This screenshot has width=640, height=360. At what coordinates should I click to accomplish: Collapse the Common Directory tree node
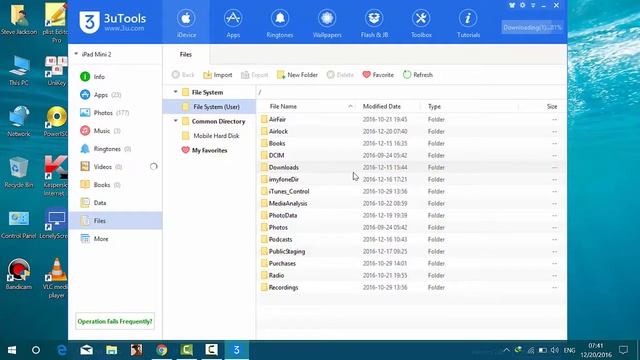176,121
